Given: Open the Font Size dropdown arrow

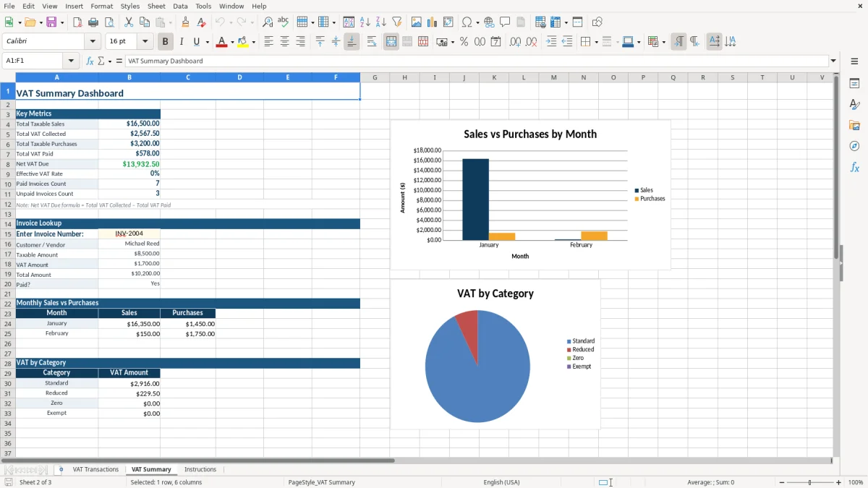Looking at the screenshot, I should click(145, 42).
